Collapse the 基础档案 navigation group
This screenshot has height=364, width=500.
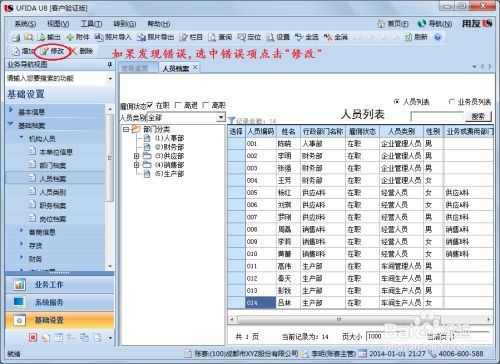coord(11,124)
